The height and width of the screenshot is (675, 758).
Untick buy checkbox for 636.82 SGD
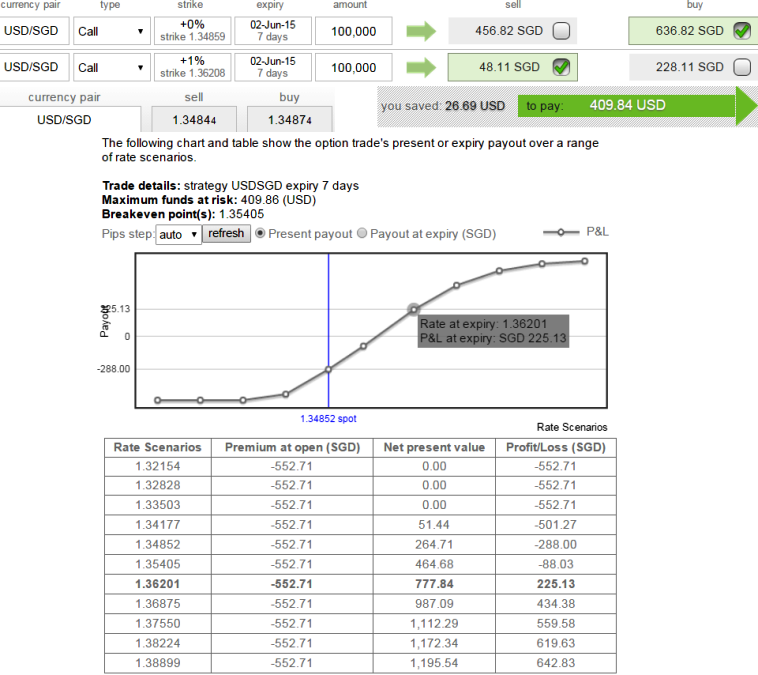pyautogui.click(x=742, y=31)
